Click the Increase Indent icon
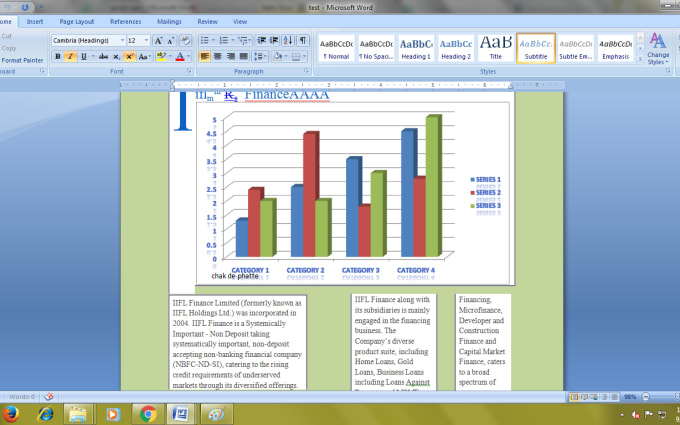Image resolution: width=680 pixels, height=425 pixels. 274,40
